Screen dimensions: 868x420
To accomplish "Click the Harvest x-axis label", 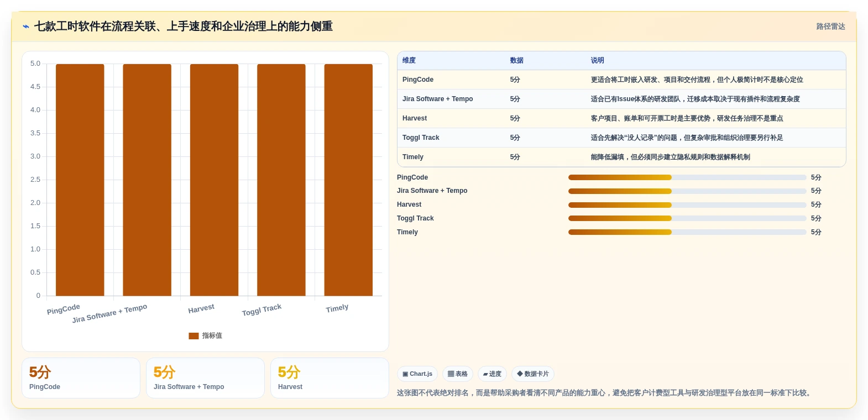I will pyautogui.click(x=201, y=309).
